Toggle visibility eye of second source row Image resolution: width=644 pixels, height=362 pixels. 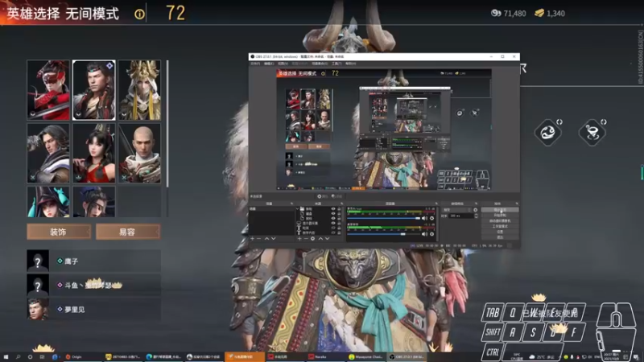333,213
